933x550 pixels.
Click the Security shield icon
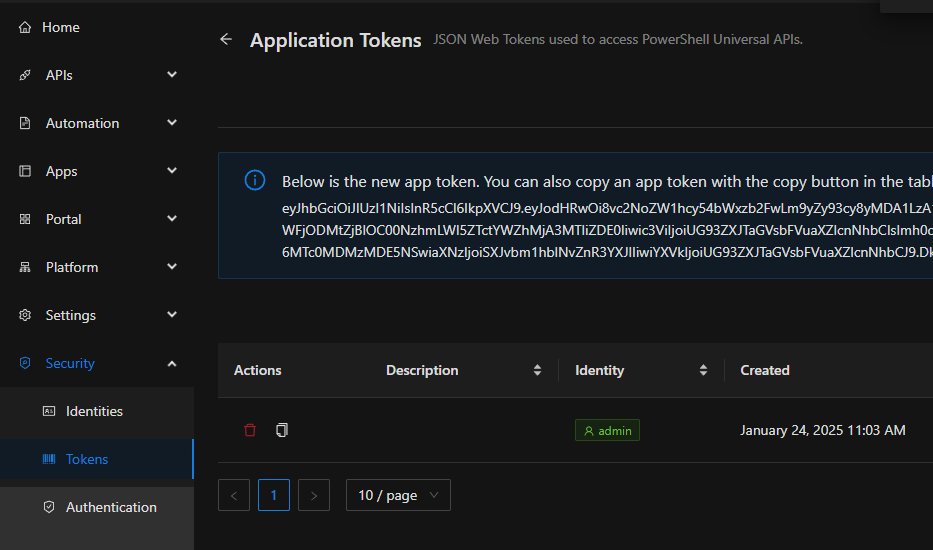click(25, 363)
